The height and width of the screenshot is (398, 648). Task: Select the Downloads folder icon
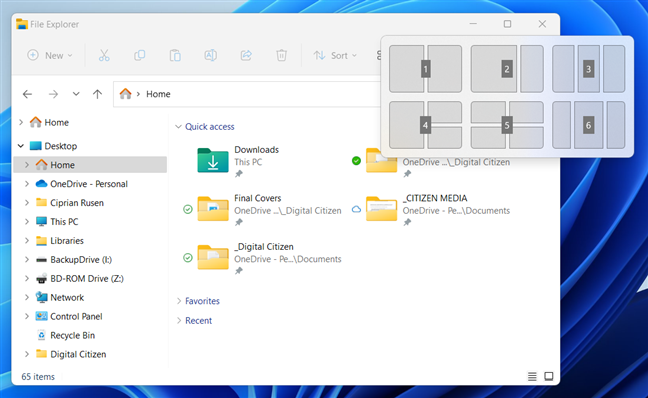point(213,160)
